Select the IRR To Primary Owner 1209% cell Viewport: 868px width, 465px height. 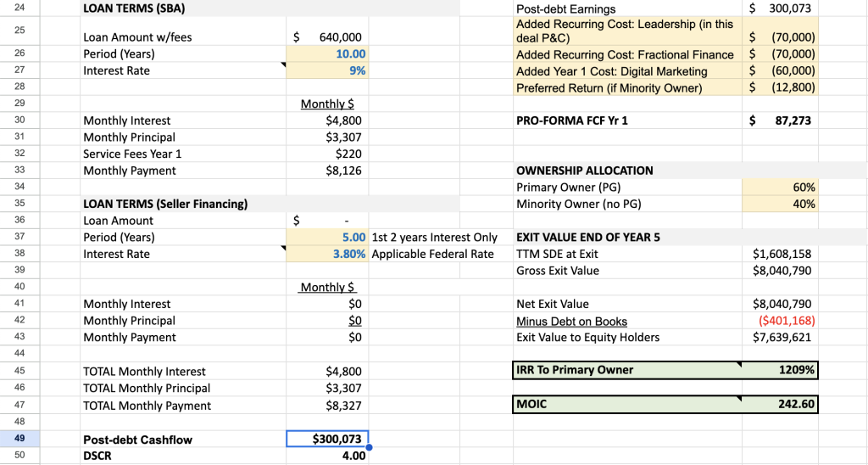point(780,370)
